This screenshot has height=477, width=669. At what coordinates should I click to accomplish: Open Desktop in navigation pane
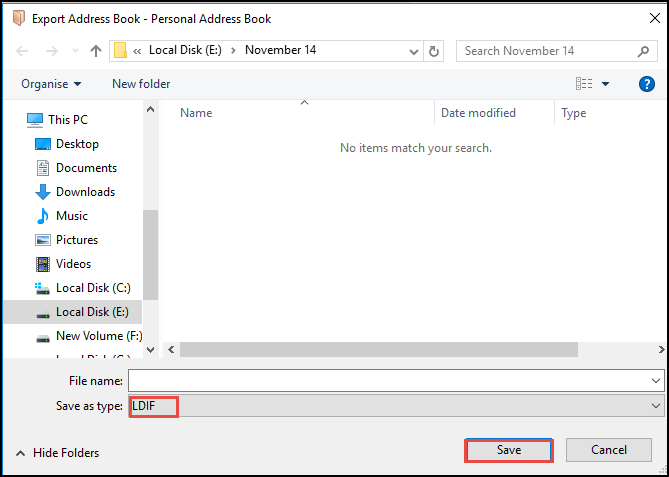pyautogui.click(x=77, y=144)
